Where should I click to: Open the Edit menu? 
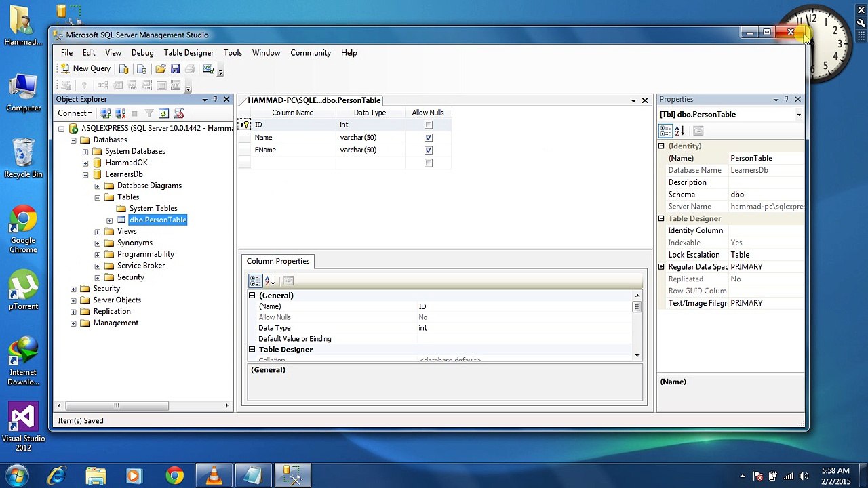click(x=89, y=53)
